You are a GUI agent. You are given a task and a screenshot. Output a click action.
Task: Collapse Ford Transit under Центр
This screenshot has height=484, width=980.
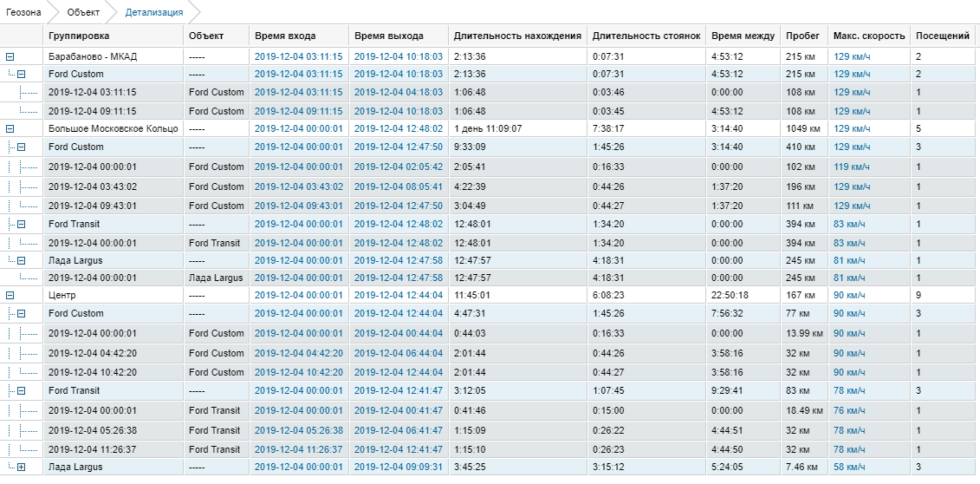[x=22, y=391]
